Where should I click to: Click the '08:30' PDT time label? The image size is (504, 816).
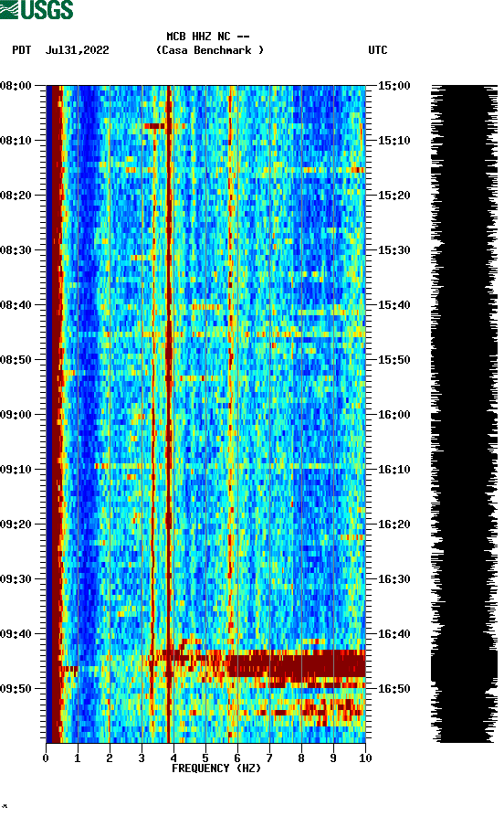point(16,249)
